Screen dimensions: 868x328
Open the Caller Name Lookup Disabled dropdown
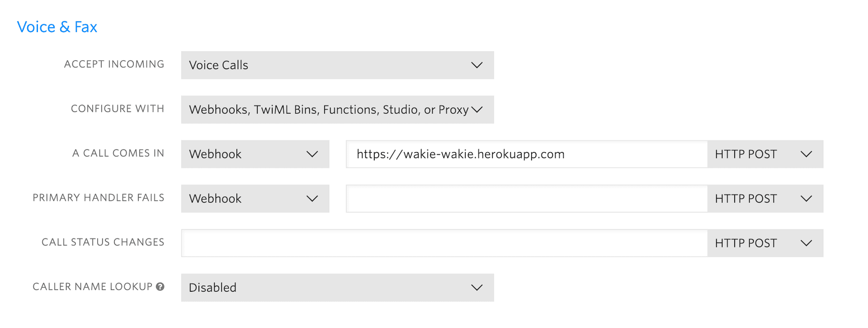point(337,288)
